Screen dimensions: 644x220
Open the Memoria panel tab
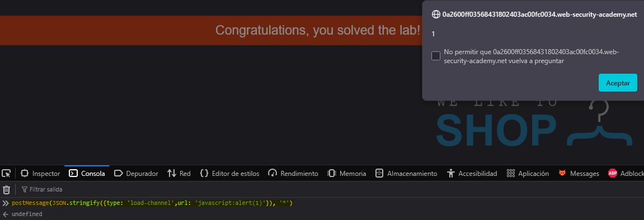click(347, 173)
